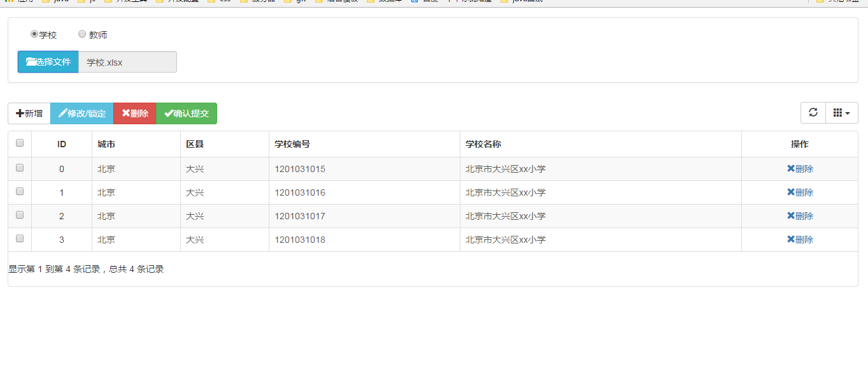
Task: Click the ID column header
Action: coord(62,144)
